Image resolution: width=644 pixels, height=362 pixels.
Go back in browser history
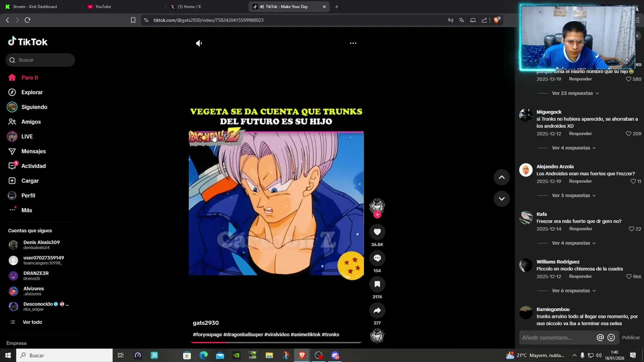[7, 20]
